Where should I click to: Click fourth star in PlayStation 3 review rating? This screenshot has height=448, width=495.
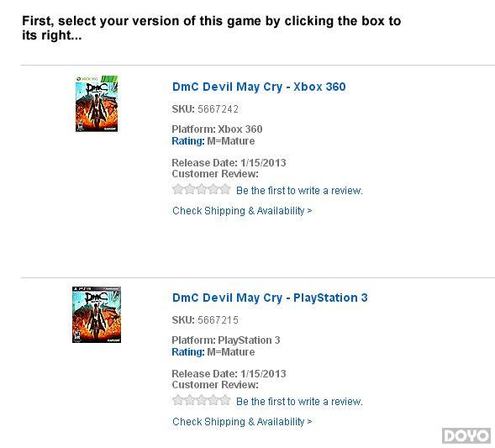pos(213,400)
